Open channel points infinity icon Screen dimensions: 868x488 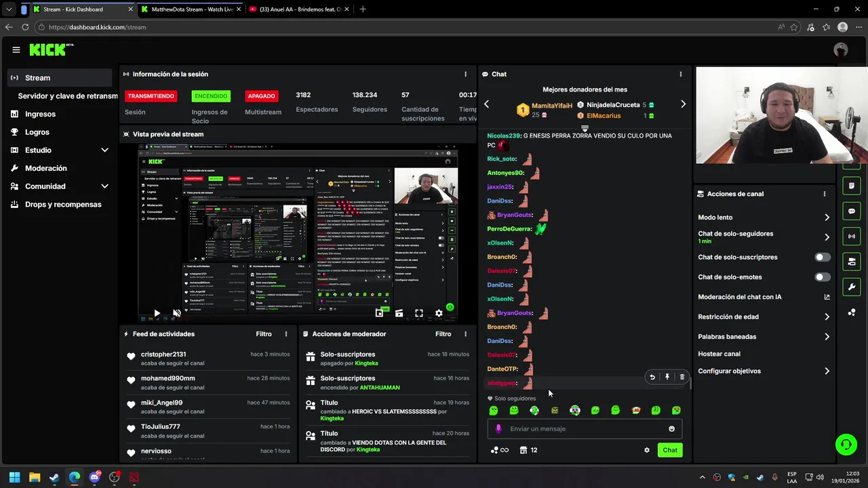[499, 450]
